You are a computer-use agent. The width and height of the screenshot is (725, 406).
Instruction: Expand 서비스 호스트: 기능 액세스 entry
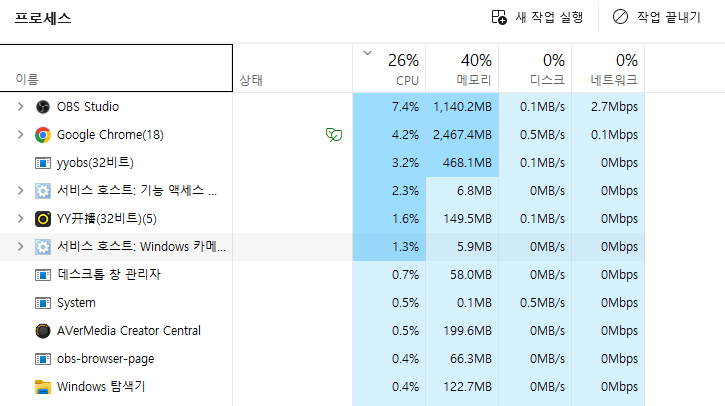(20, 191)
